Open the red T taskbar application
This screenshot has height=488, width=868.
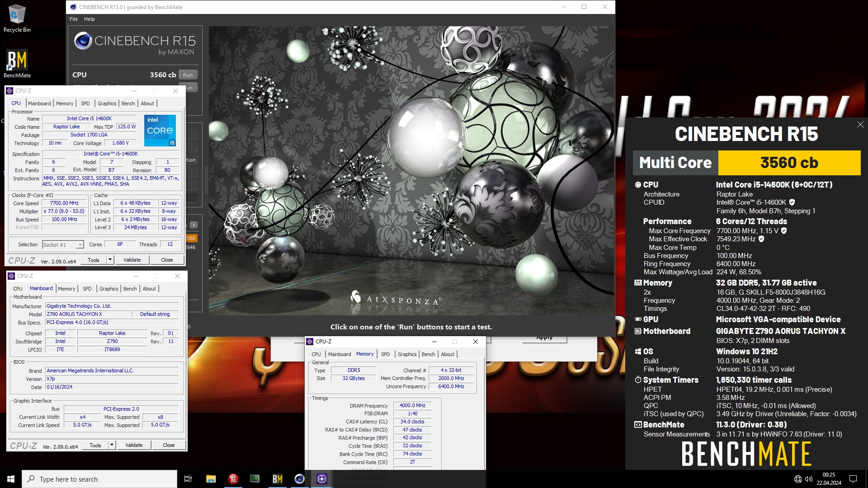[x=233, y=479]
